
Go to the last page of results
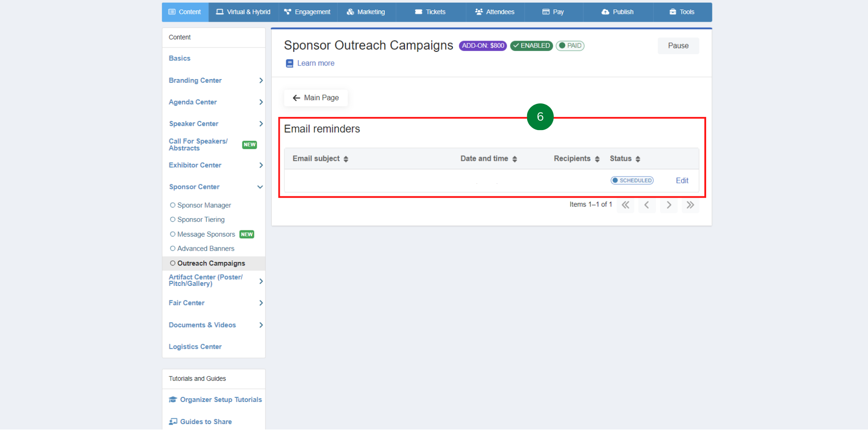tap(690, 205)
